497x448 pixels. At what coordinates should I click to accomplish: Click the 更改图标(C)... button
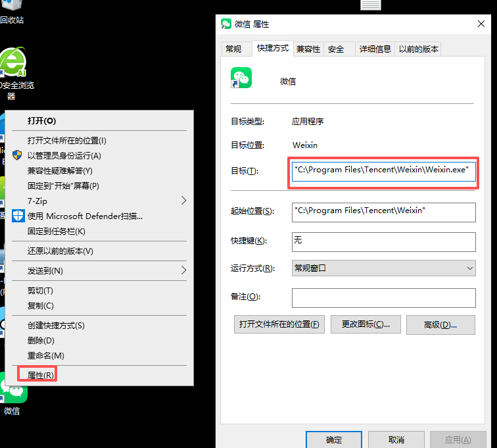[366, 324]
